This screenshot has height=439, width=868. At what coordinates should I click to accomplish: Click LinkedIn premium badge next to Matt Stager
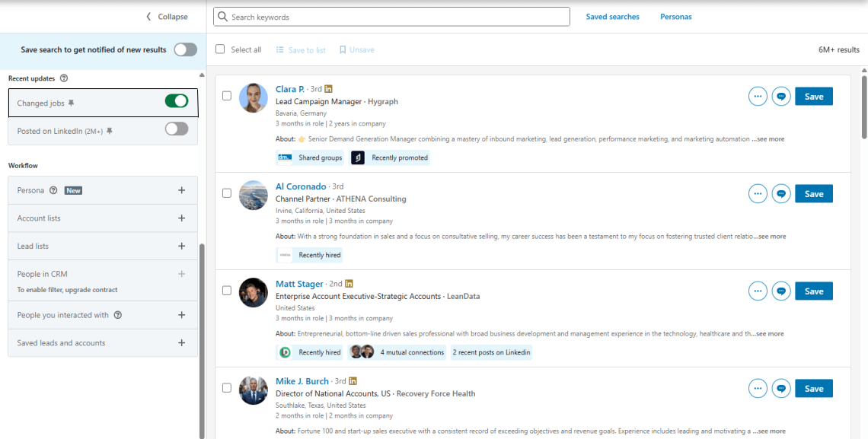pyautogui.click(x=349, y=284)
